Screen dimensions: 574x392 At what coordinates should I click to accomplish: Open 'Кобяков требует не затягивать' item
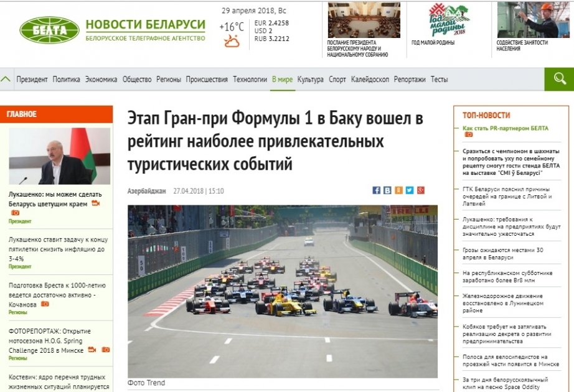(x=507, y=334)
